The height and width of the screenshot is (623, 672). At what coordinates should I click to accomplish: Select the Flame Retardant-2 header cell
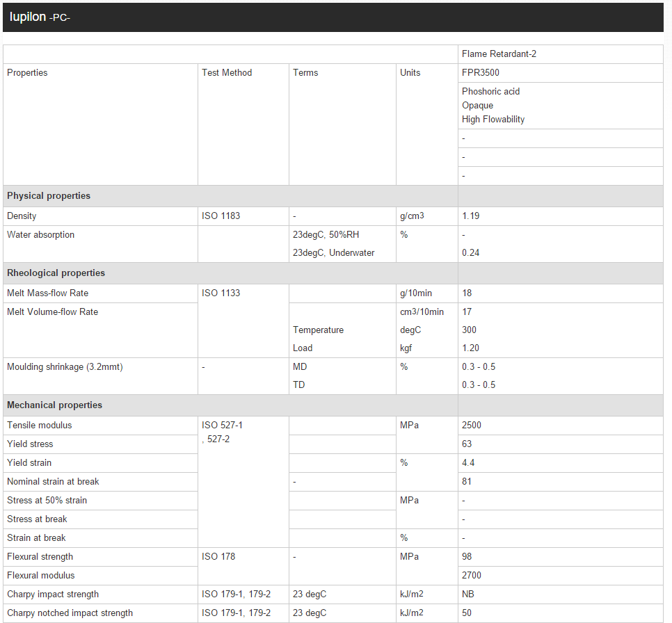(561, 54)
